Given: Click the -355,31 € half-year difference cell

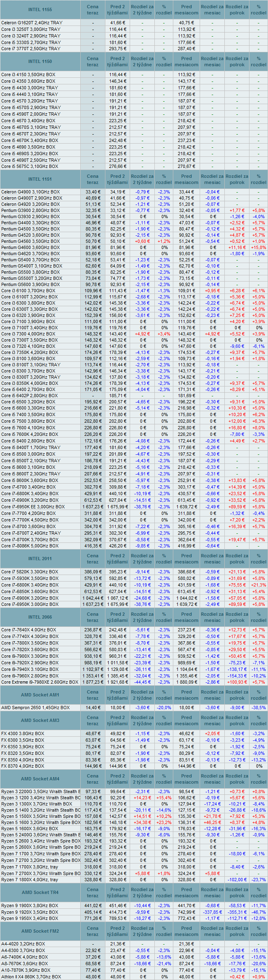Looking at the screenshot, I should click(x=237, y=912).
